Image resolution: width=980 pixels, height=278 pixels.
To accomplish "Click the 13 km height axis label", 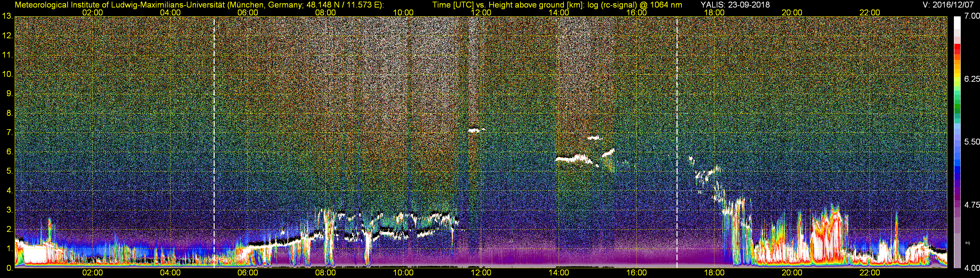I will 7,16.
